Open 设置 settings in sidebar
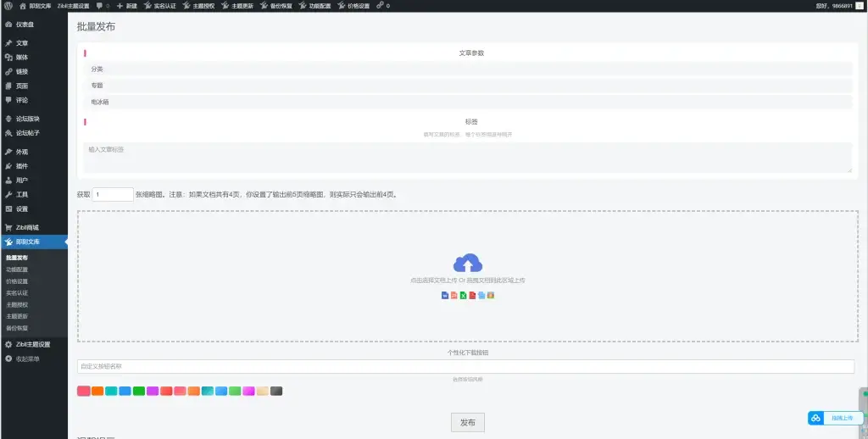The width and height of the screenshot is (868, 439). [x=22, y=208]
